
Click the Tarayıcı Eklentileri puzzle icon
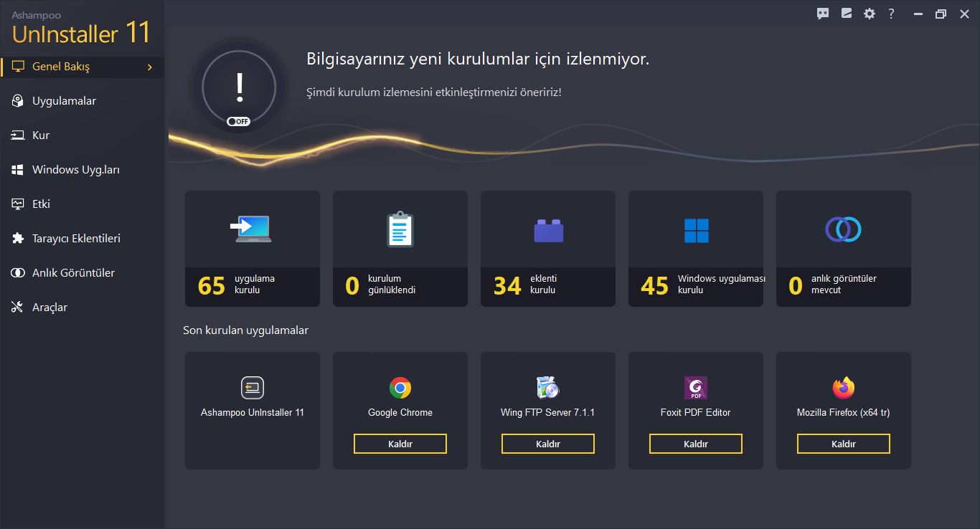(x=19, y=239)
